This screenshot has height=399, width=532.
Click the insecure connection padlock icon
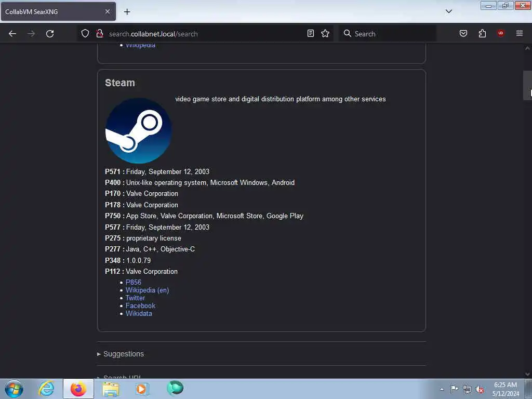click(x=99, y=34)
